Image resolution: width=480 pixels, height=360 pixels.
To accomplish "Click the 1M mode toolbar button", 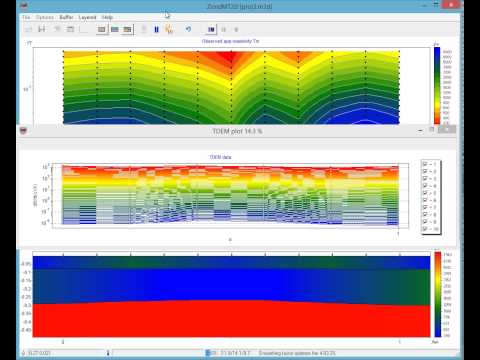I will point(211,29).
